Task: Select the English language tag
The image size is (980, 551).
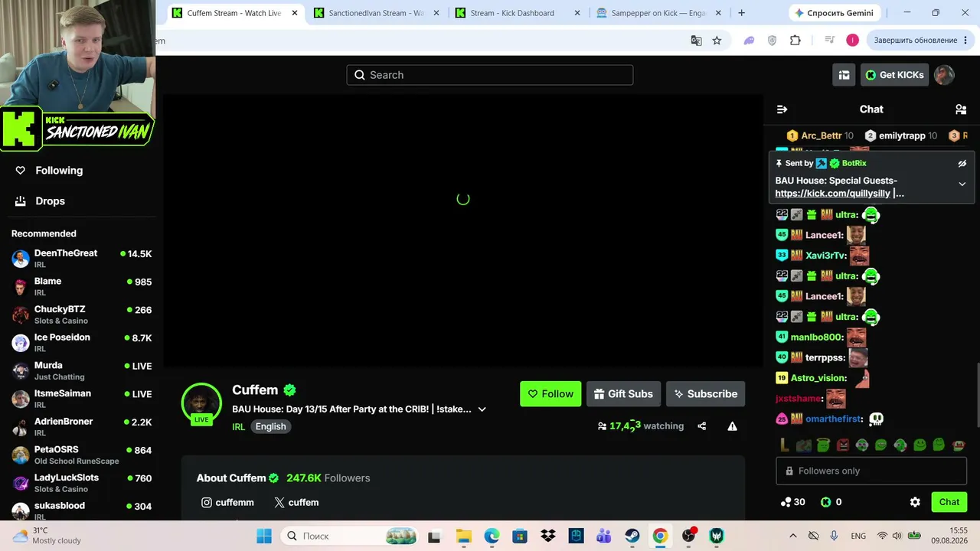Action: 270,427
